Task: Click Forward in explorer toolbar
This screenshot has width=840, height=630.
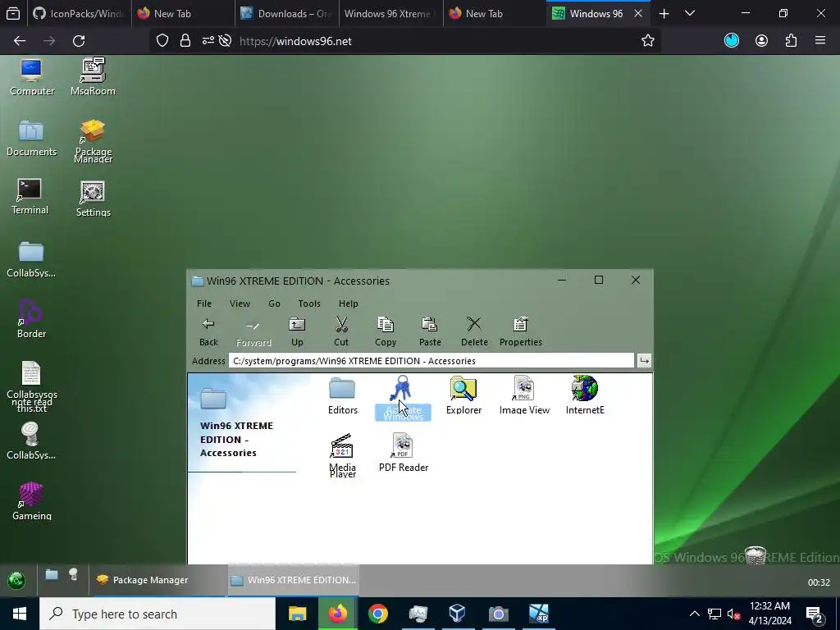Action: (x=253, y=331)
